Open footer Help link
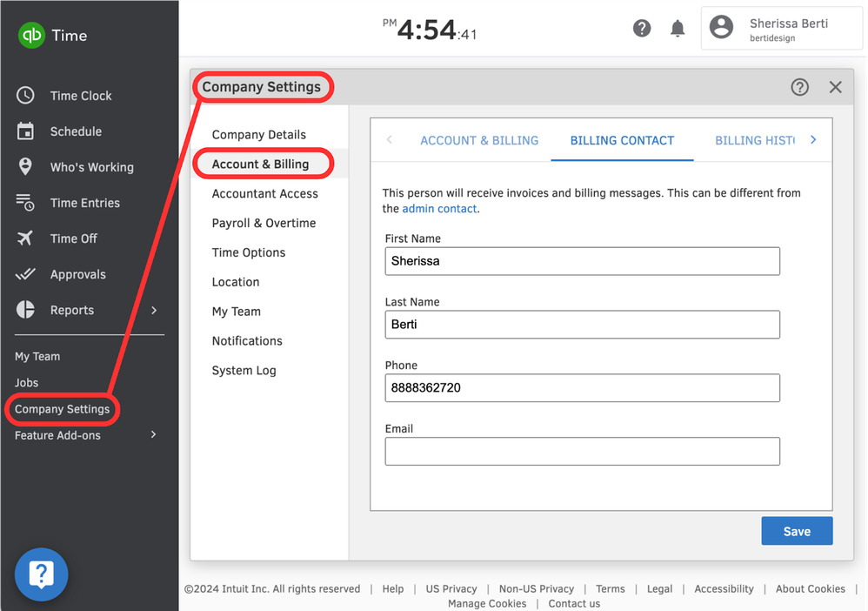The width and height of the screenshot is (868, 611). click(x=392, y=588)
